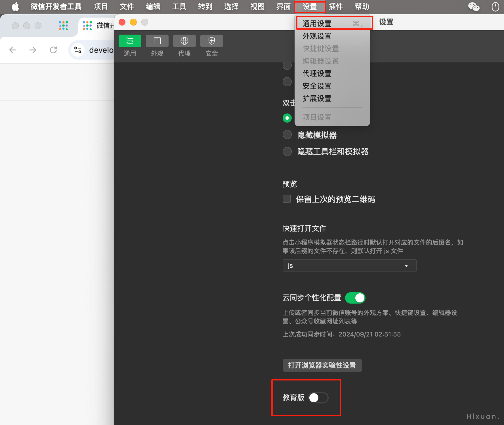Go back in the browser window
The width and height of the screenshot is (504, 425).
click(12, 50)
